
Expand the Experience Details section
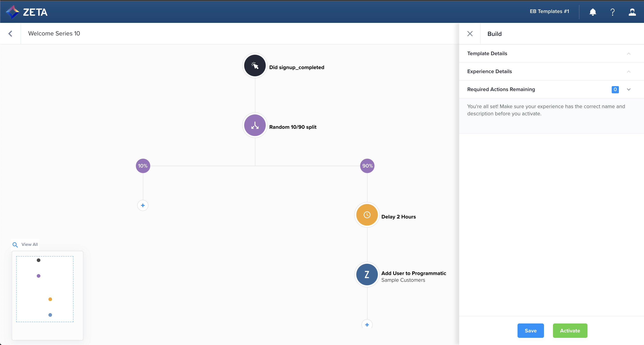click(x=629, y=72)
